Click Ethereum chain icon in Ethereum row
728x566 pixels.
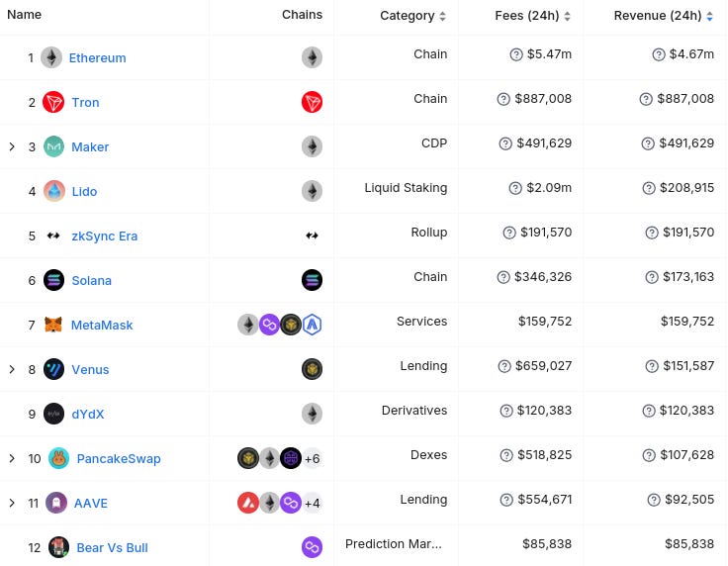click(x=312, y=57)
